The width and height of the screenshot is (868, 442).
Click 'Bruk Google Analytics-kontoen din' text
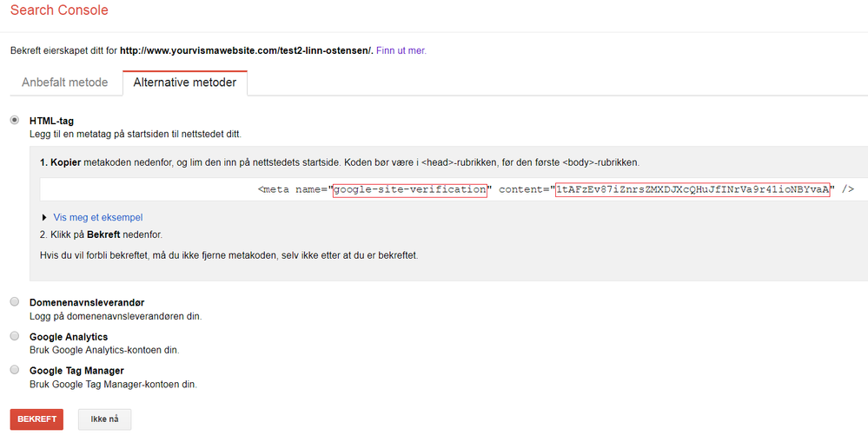(104, 350)
